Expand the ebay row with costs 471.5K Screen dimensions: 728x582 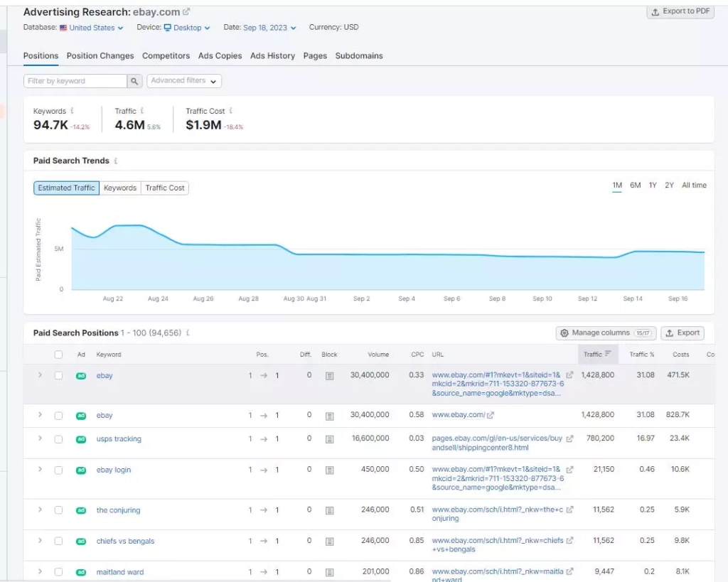click(40, 375)
